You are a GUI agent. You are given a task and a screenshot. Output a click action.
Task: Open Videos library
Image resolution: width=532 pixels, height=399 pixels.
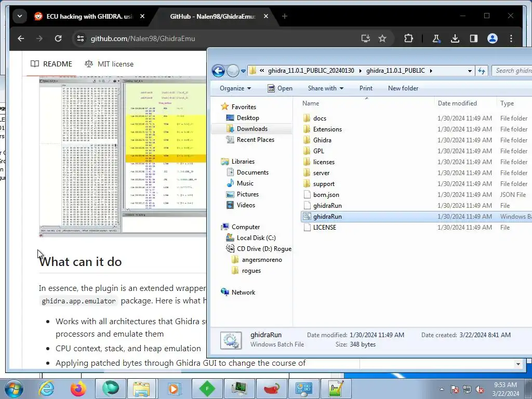tap(246, 205)
